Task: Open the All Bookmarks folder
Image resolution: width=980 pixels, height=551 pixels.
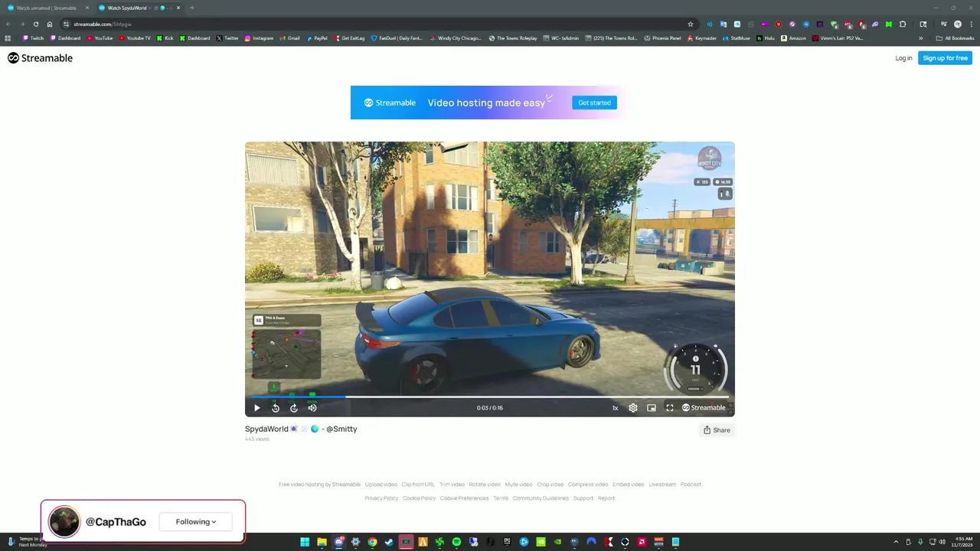Action: coord(955,38)
